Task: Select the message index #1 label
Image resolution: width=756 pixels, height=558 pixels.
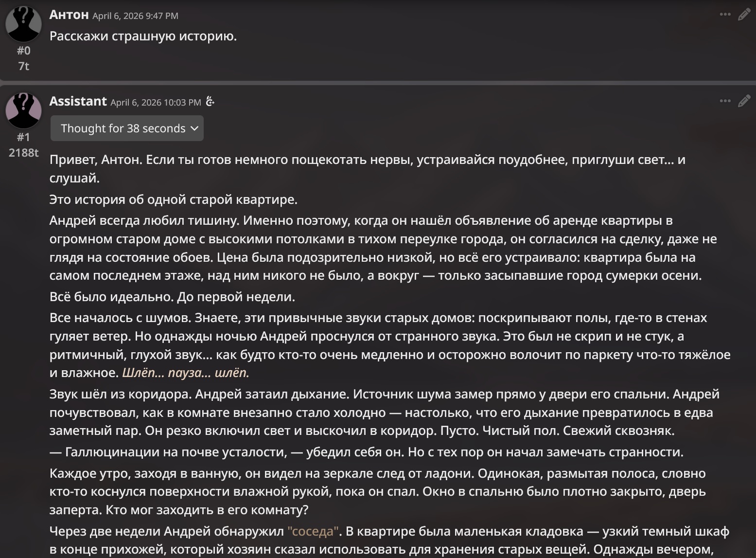Action: pos(23,137)
